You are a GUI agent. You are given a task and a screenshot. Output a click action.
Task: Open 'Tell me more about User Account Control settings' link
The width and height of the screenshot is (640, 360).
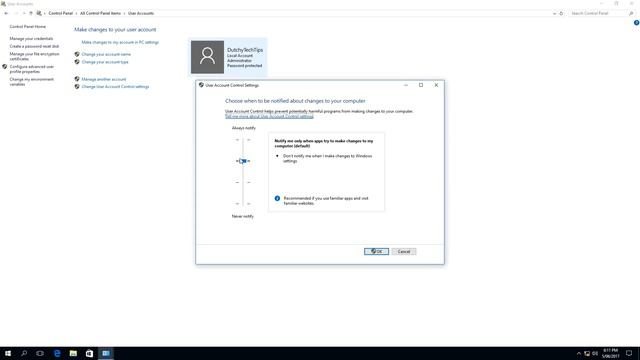point(269,116)
